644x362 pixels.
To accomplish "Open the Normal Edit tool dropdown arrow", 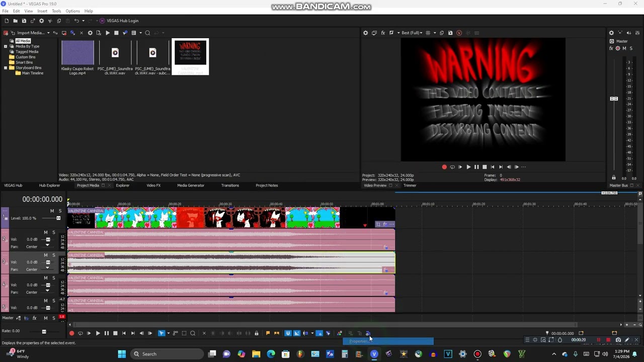I will coord(168,333).
